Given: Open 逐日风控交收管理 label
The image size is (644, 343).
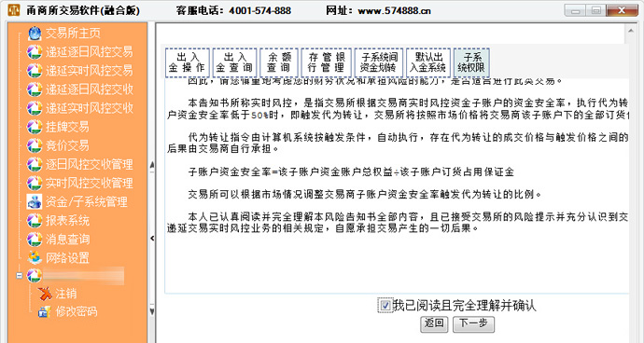Looking at the screenshot, I should point(89,165).
